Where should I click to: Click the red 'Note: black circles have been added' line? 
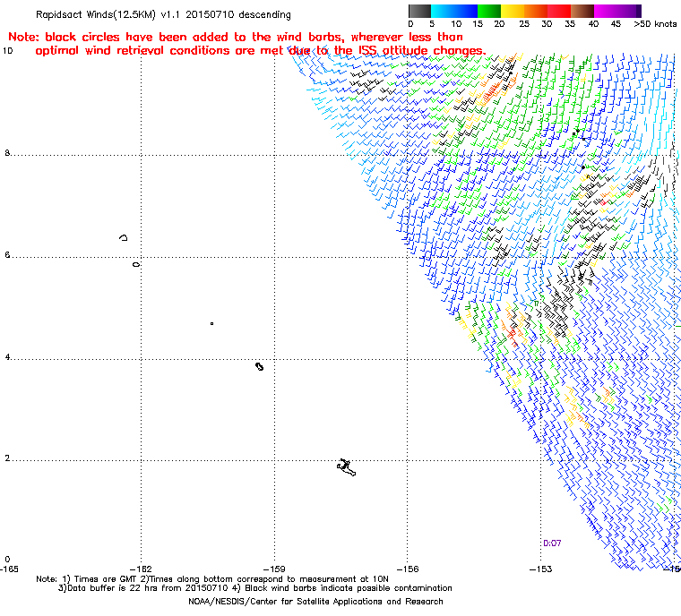coord(236,37)
